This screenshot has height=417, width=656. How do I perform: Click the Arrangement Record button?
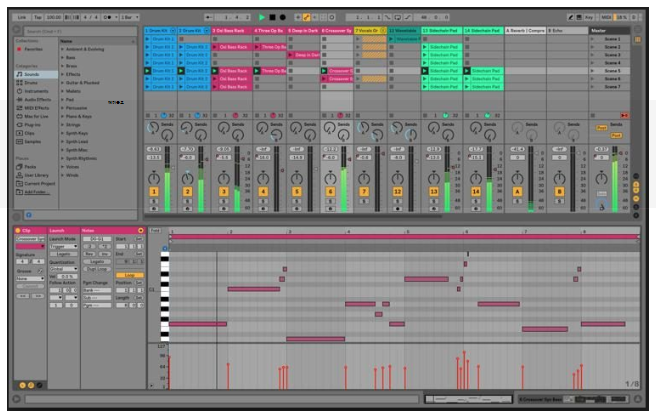click(283, 17)
